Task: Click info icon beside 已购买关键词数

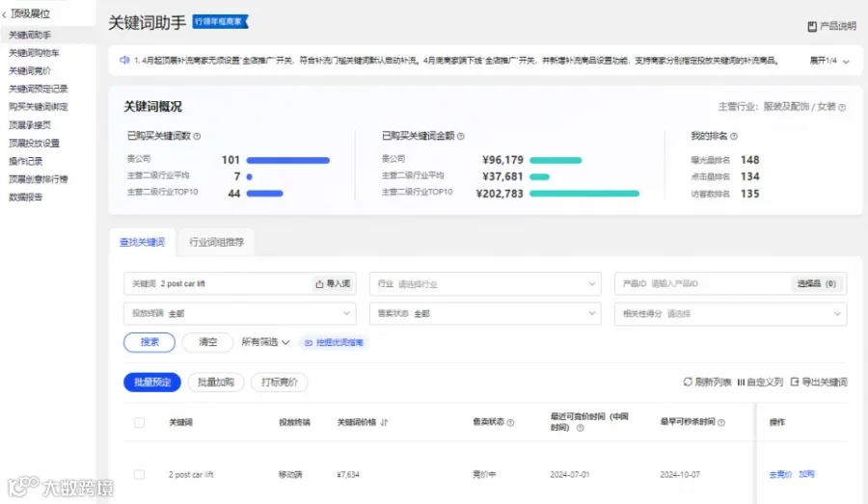Action: point(197,136)
